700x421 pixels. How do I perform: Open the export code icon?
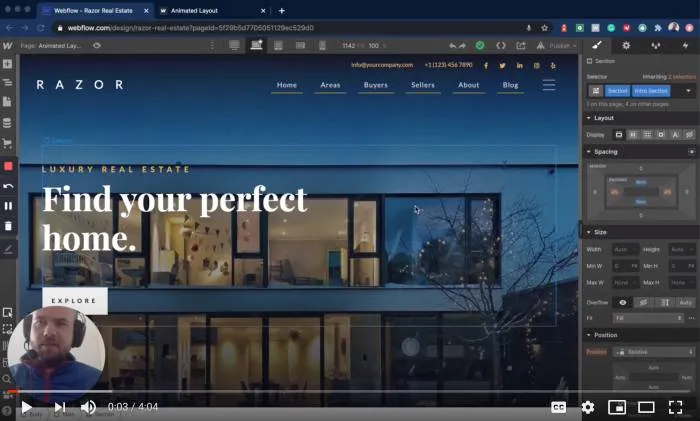tap(501, 46)
